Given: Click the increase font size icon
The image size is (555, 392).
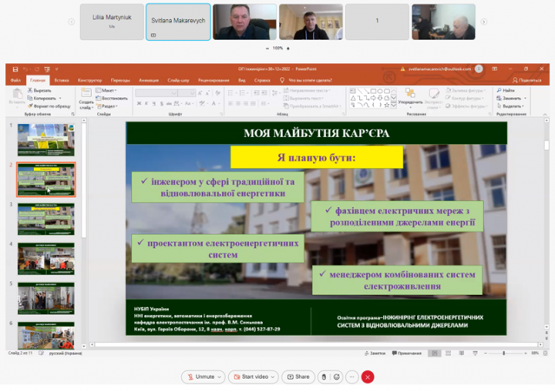Looking at the screenshot, I should pos(200,93).
